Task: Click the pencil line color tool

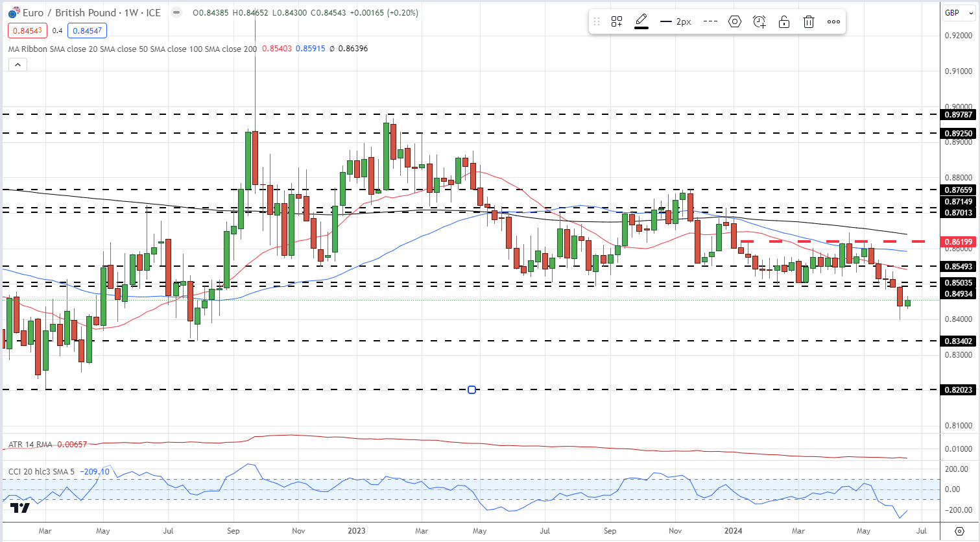Action: click(x=641, y=21)
